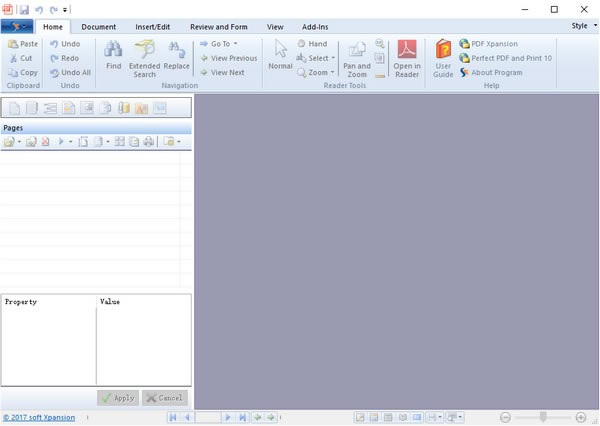Switch to the Document tab

pyautogui.click(x=98, y=27)
